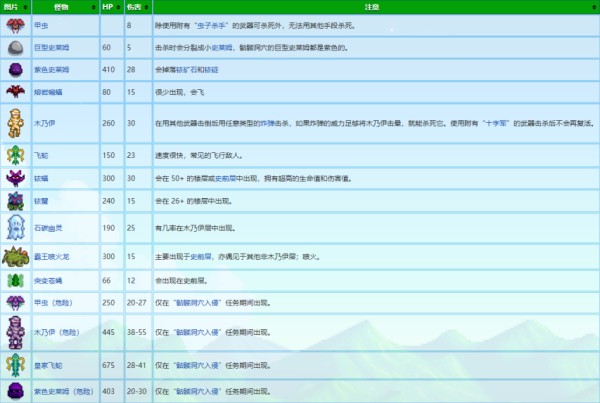Sort the table by HP column
This screenshot has width=600, height=403.
(x=107, y=6)
